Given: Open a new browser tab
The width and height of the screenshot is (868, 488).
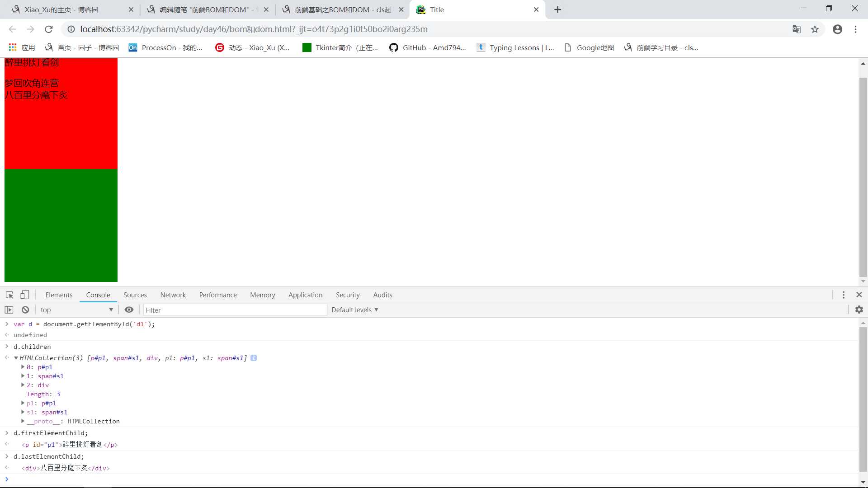Looking at the screenshot, I should coord(558,9).
